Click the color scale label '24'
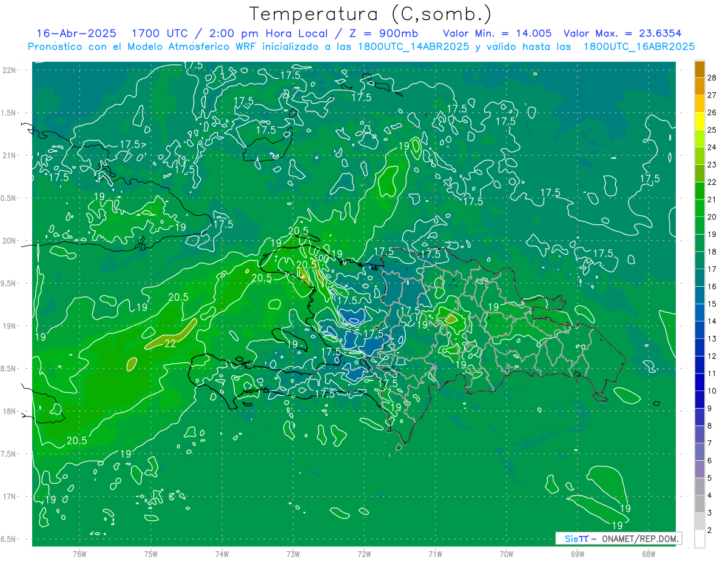 (x=712, y=147)
